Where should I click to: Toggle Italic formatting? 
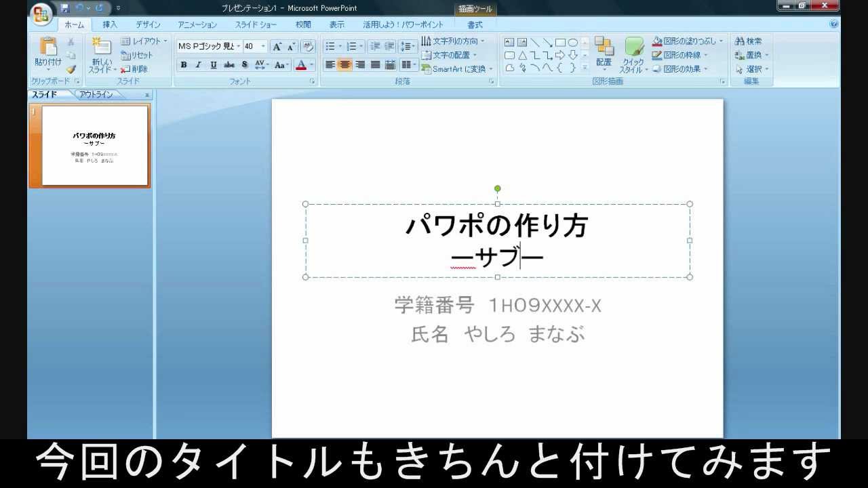pos(199,65)
